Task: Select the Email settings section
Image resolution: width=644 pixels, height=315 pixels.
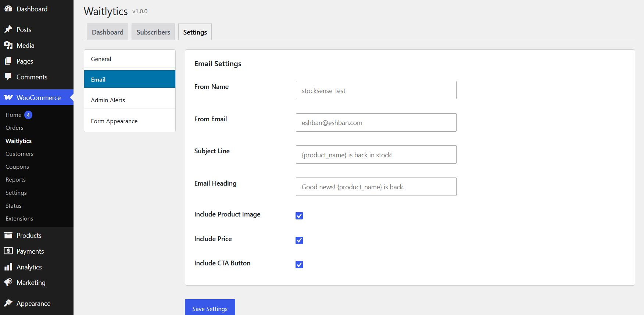Action: (130, 79)
